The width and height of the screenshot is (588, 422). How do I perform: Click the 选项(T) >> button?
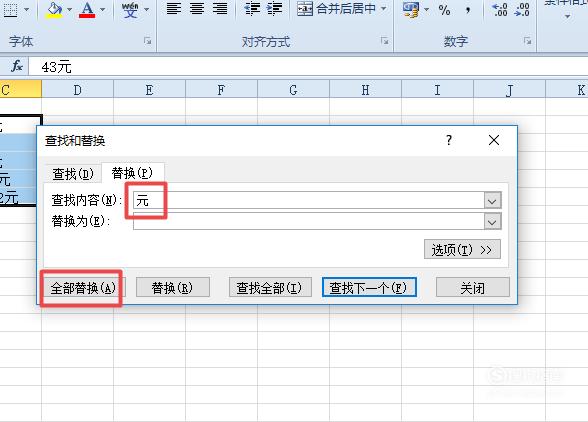(x=462, y=249)
